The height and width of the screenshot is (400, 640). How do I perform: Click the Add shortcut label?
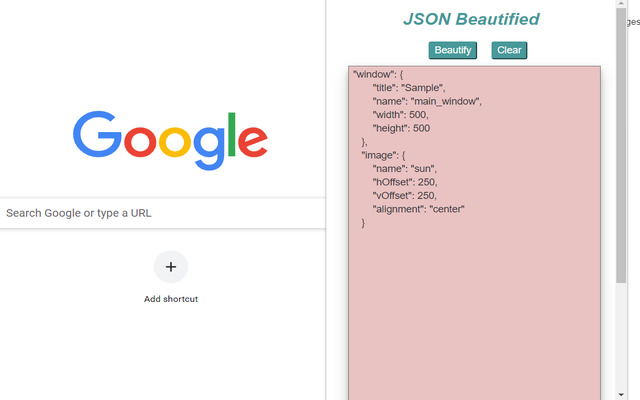pyautogui.click(x=171, y=299)
